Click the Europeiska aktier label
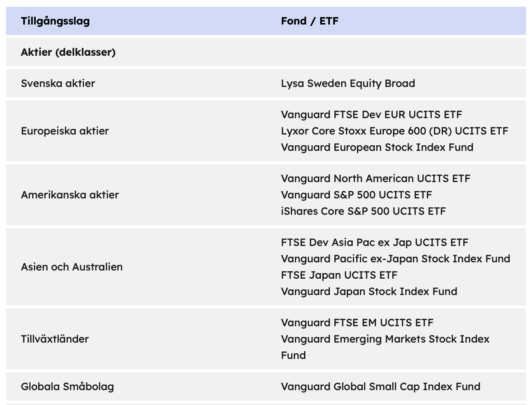 65,131
